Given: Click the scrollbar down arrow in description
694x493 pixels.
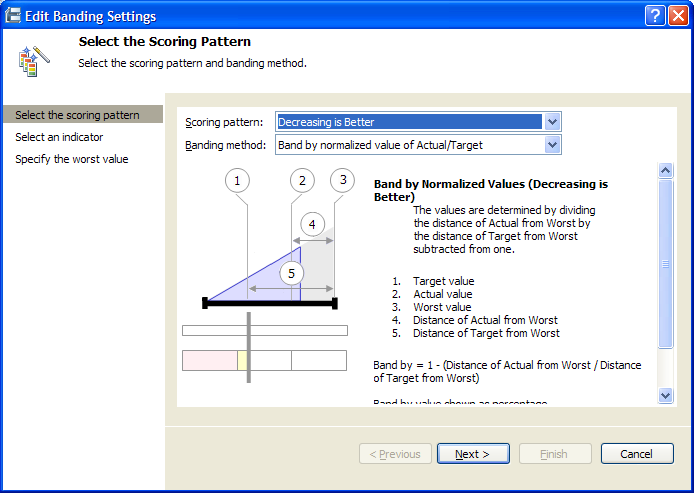Looking at the screenshot, I should 666,395.
